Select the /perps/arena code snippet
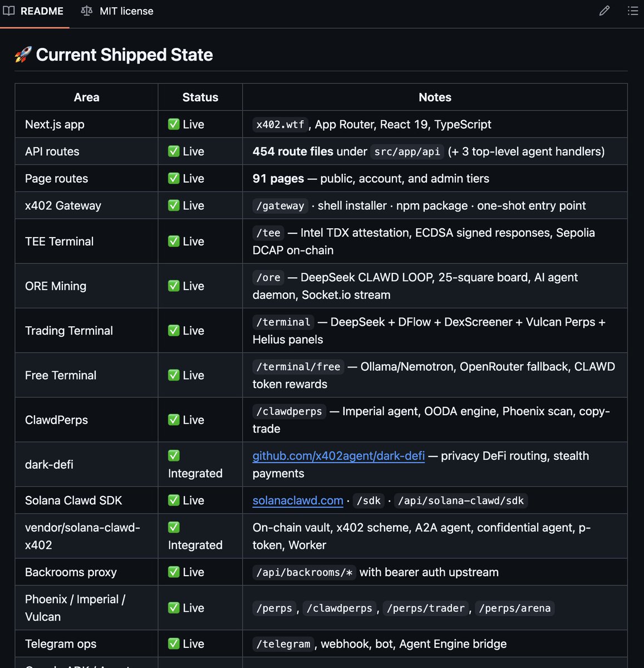The image size is (644, 668). pyautogui.click(x=514, y=608)
